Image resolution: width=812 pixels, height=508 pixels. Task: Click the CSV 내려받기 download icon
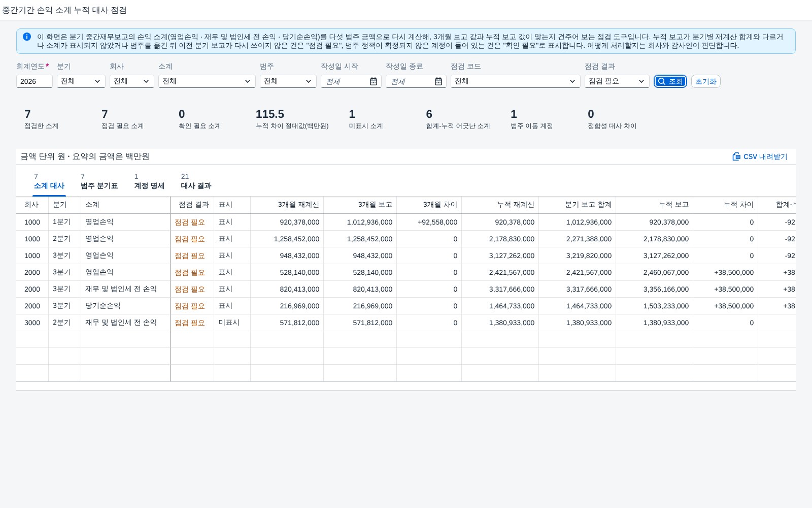(736, 156)
